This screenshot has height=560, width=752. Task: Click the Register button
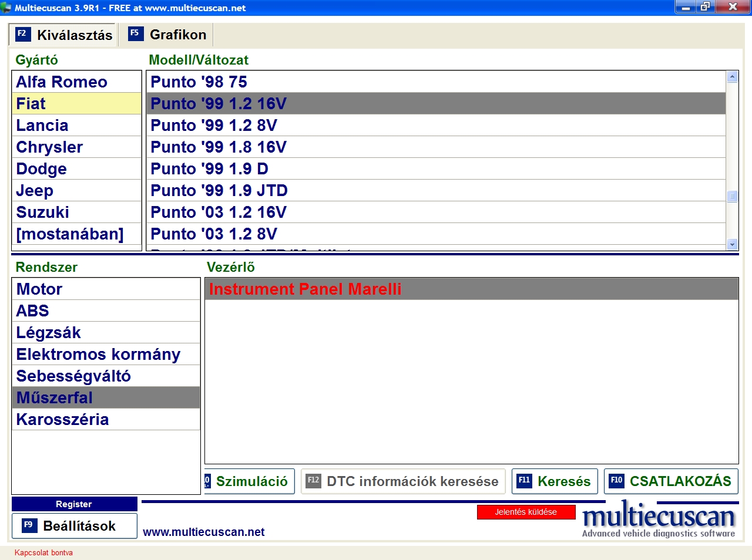74,504
